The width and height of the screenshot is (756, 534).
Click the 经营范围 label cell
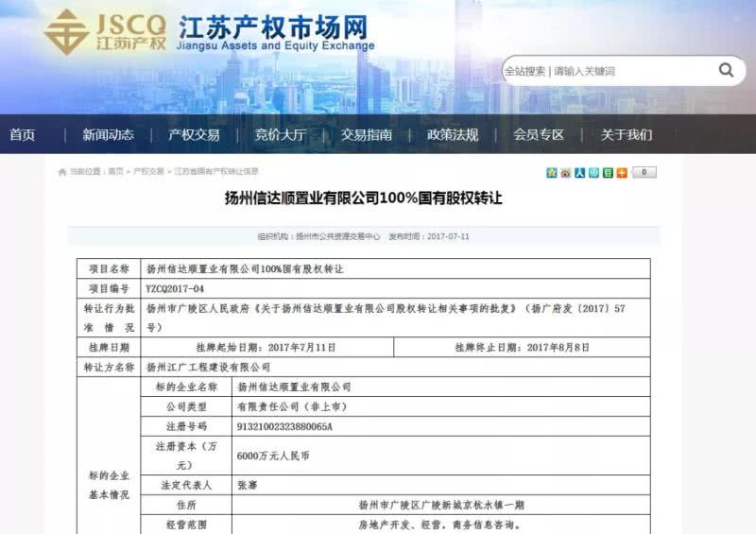[186, 525]
